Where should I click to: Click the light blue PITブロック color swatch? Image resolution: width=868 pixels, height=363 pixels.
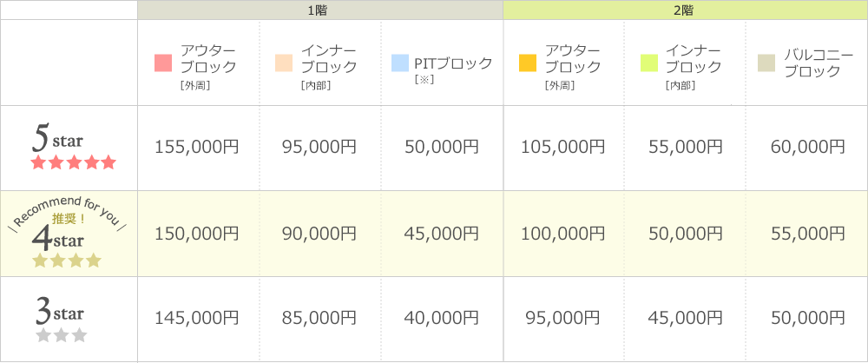point(399,63)
